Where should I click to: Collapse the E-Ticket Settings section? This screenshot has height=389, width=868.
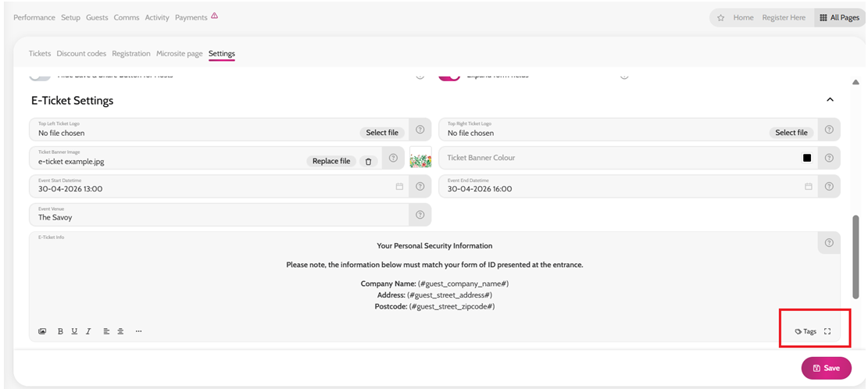(830, 100)
